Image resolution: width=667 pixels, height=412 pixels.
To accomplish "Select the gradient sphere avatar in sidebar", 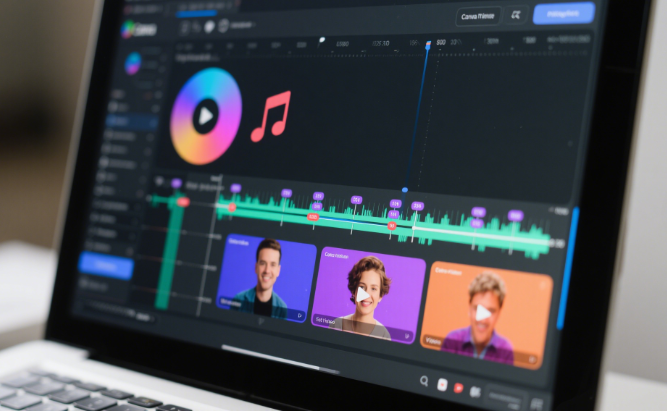I will (133, 63).
